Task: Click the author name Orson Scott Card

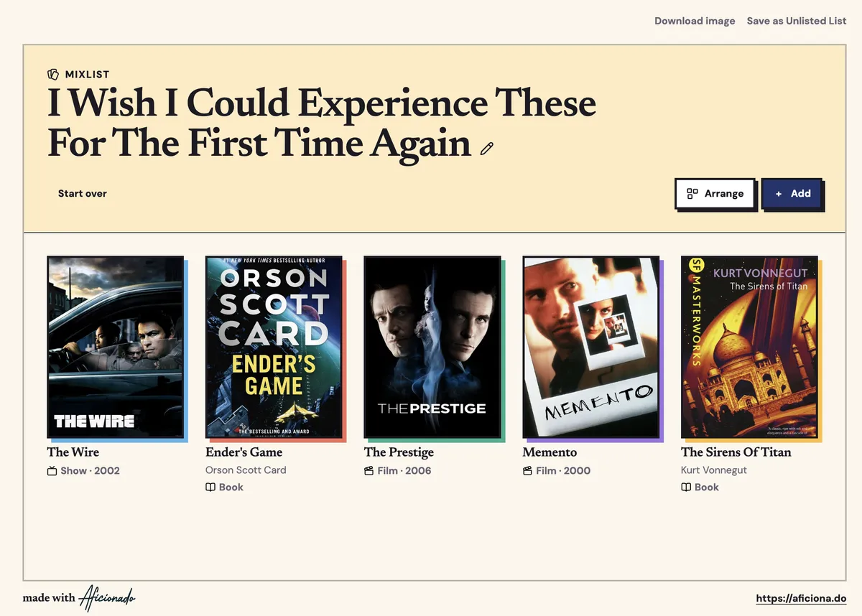Action: (x=246, y=470)
